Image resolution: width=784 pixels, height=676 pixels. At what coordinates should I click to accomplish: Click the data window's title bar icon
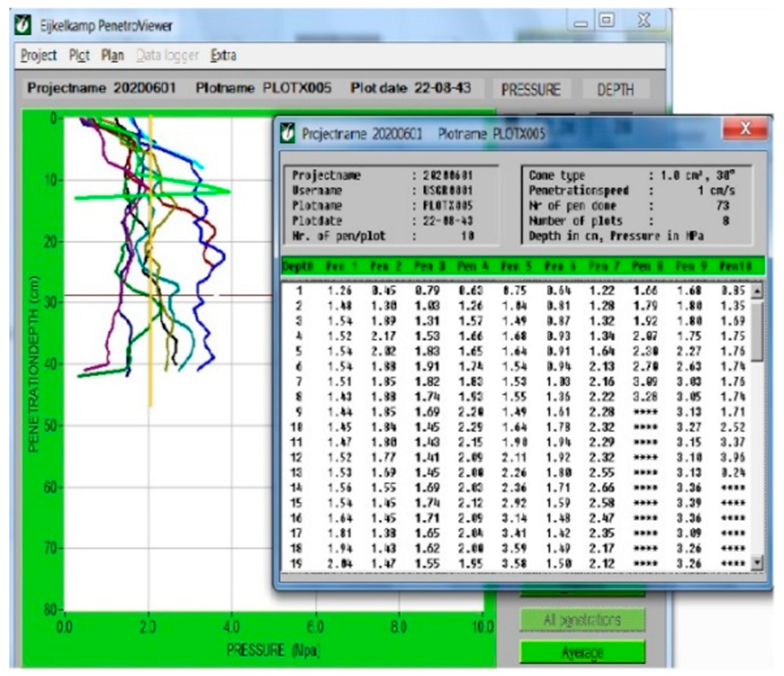click(x=288, y=133)
